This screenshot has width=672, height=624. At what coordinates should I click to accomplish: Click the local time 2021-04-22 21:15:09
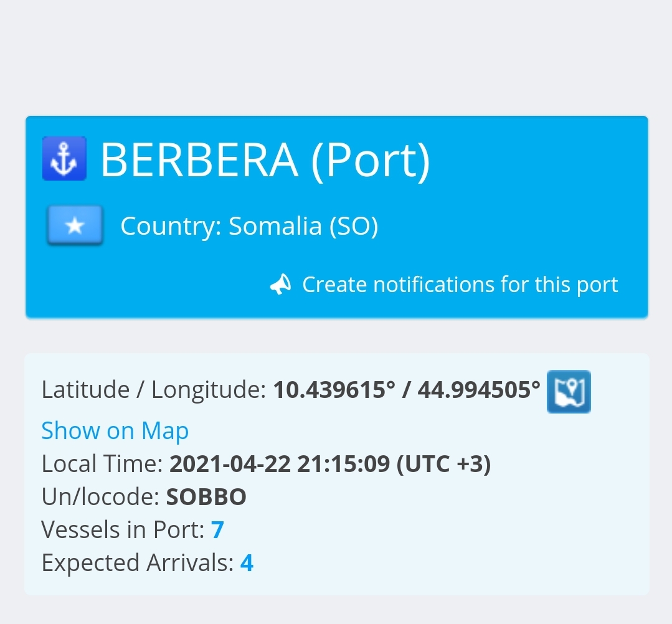pyautogui.click(x=280, y=464)
